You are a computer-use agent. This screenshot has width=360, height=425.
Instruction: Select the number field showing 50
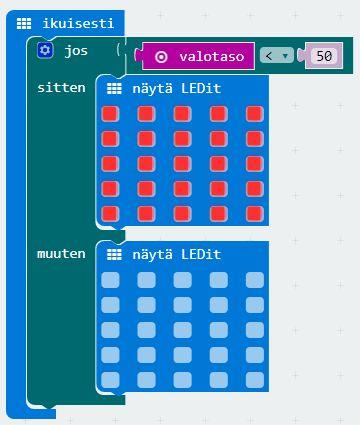pos(324,56)
